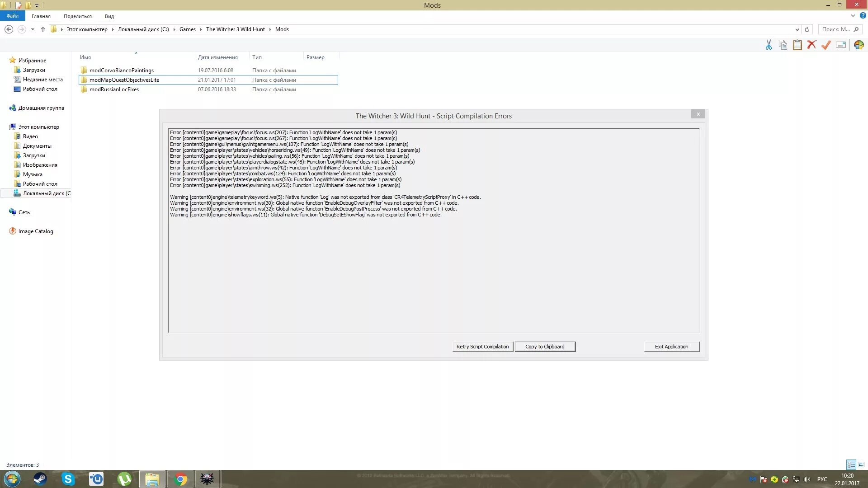Open the Skype application in taskbar
Viewport: 868px width, 488px height.
(x=68, y=479)
